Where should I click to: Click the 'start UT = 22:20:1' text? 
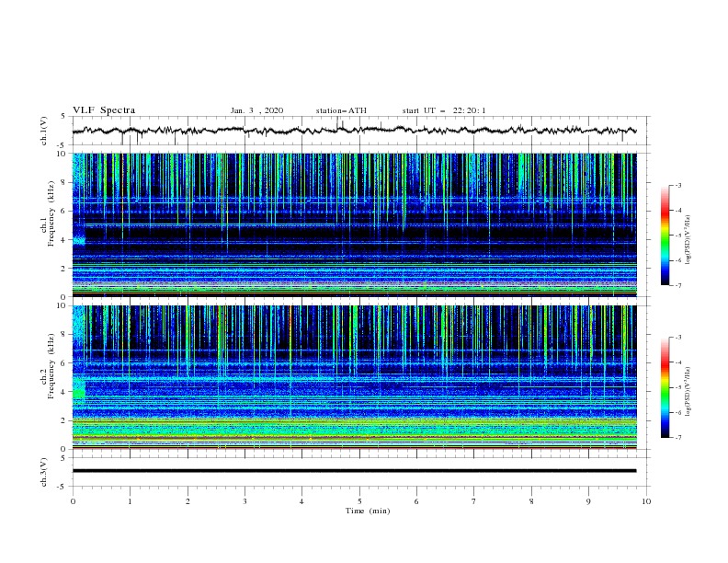[x=444, y=110]
